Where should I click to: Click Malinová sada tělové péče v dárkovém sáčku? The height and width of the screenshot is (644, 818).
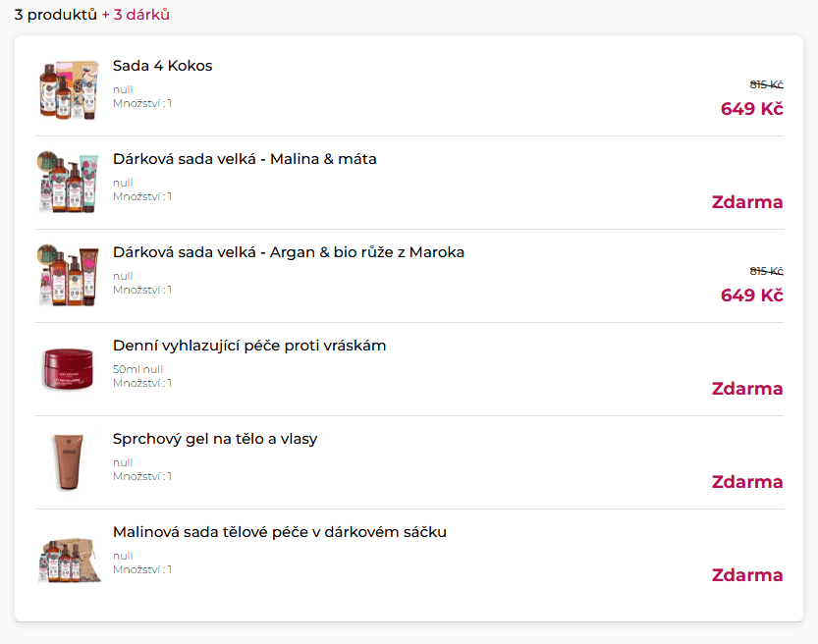[280, 532]
